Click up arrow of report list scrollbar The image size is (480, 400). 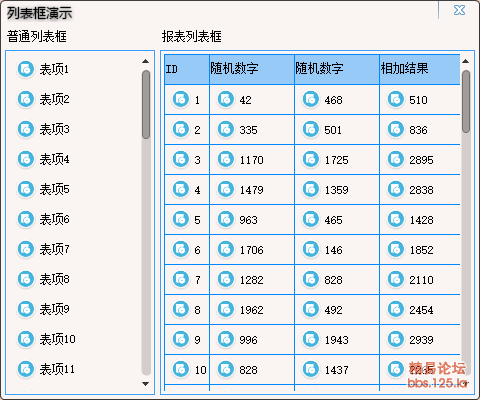(466, 61)
